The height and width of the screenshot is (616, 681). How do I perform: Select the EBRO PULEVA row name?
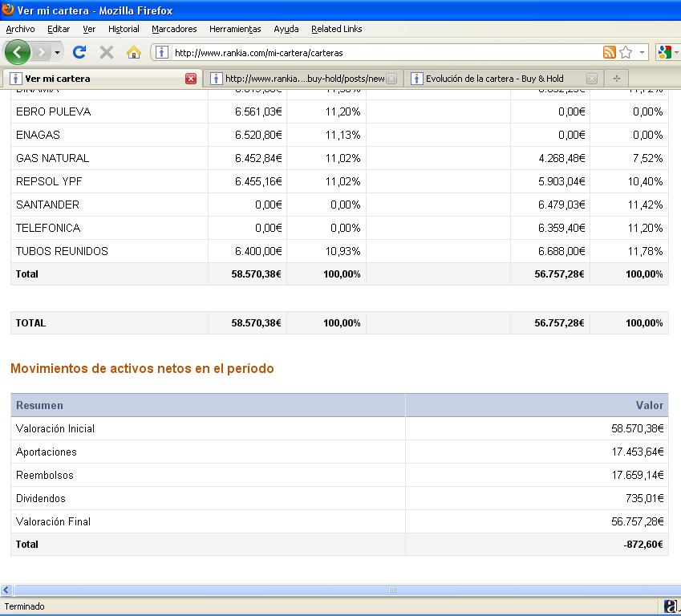(54, 111)
